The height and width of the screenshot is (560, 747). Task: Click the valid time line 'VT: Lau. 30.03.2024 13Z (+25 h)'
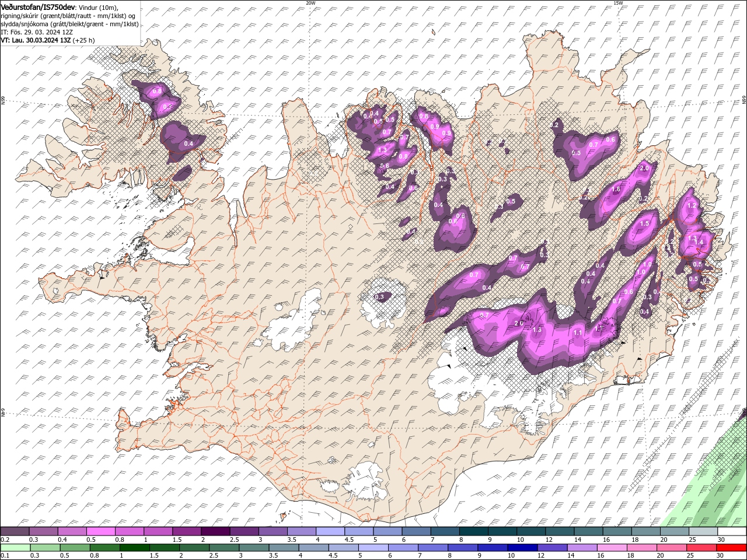point(48,40)
